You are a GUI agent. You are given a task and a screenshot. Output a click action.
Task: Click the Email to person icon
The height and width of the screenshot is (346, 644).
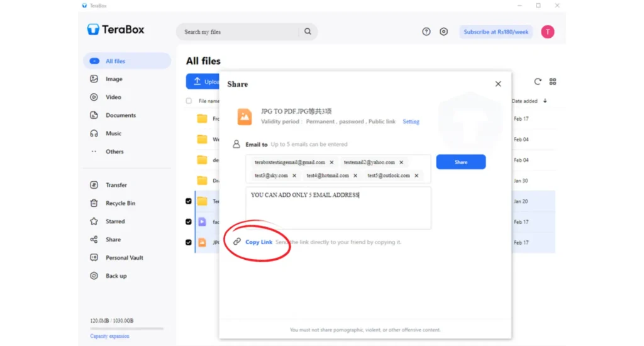pos(236,144)
